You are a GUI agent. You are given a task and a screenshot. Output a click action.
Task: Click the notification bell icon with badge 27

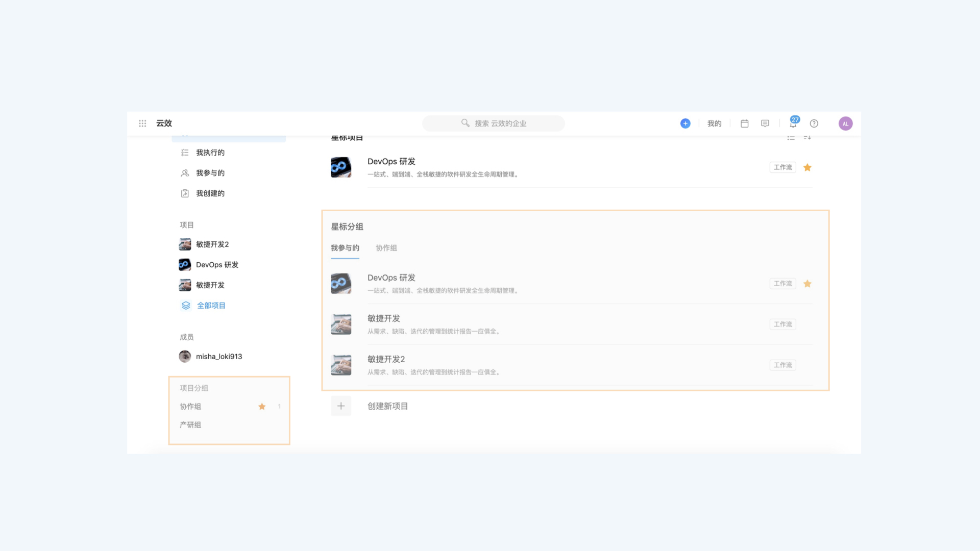click(x=793, y=123)
